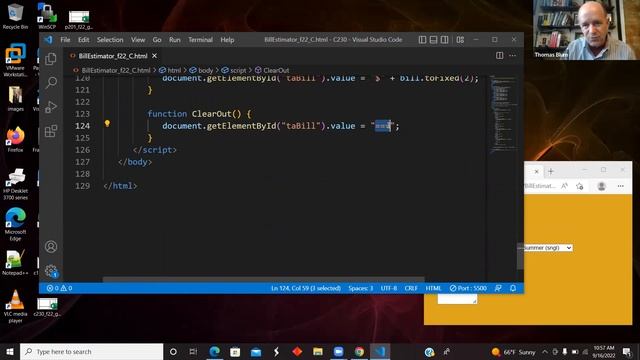Open the Edit menu
The height and width of the screenshot is (360, 640).
point(84,40)
